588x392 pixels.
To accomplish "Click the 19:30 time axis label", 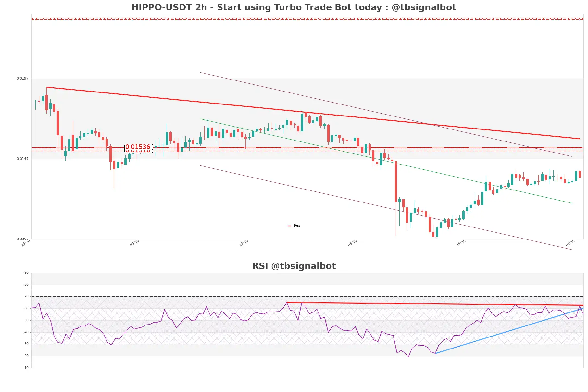I will 244,243.
